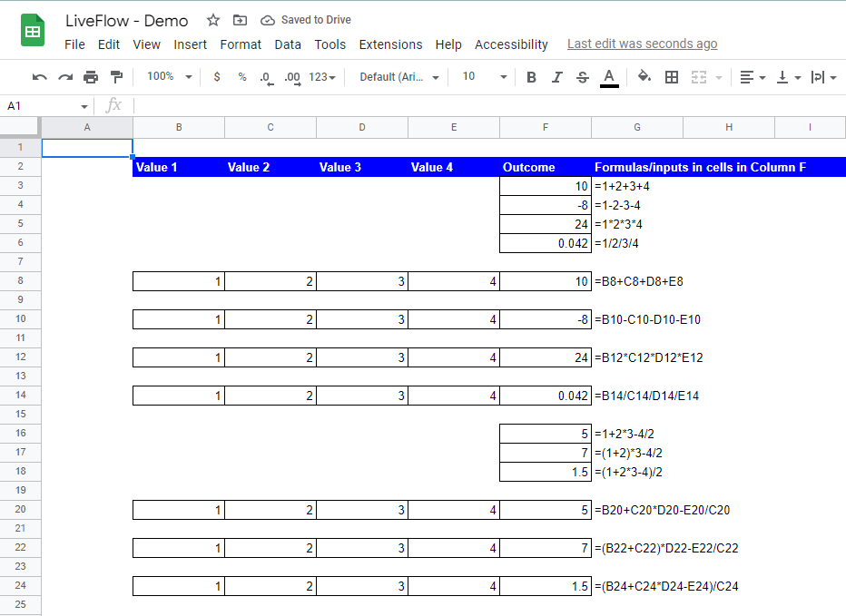The image size is (846, 616).
Task: Open horizontal align dropdown
Action: pos(753,77)
